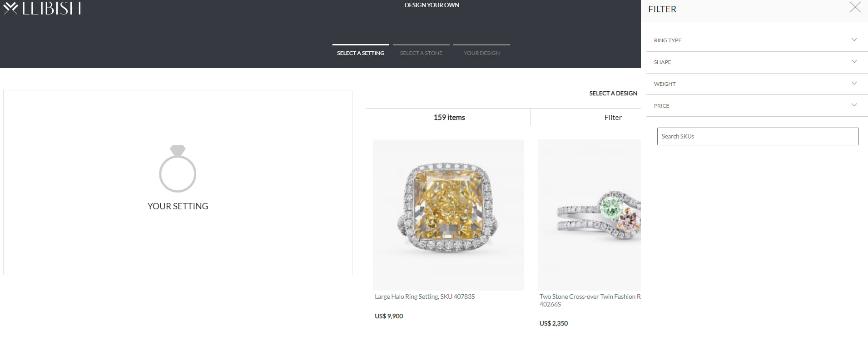Screen dimensions: 868x341
Task: Expand the Shape filter chevron
Action: point(854,61)
